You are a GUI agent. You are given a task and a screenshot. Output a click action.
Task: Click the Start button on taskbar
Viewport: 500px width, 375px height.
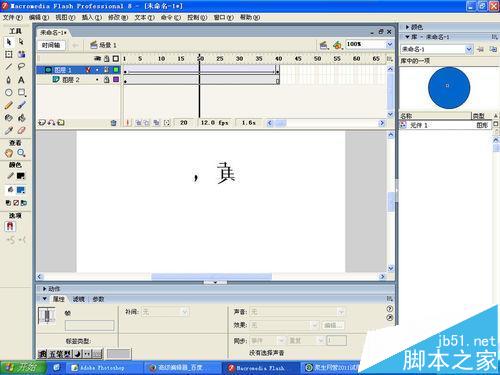click(23, 368)
